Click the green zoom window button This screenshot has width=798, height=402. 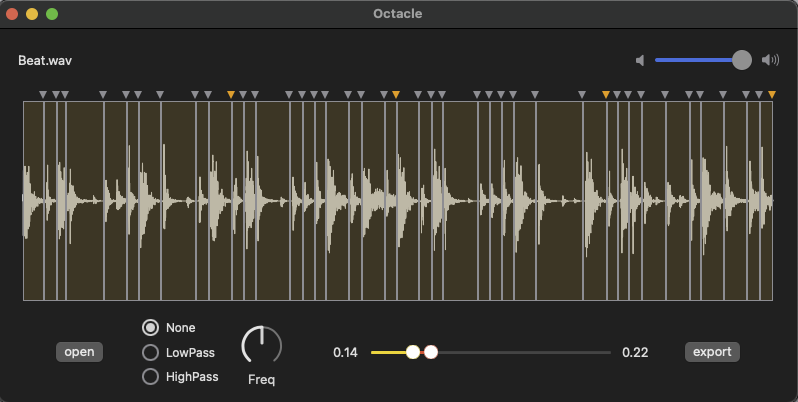52,14
